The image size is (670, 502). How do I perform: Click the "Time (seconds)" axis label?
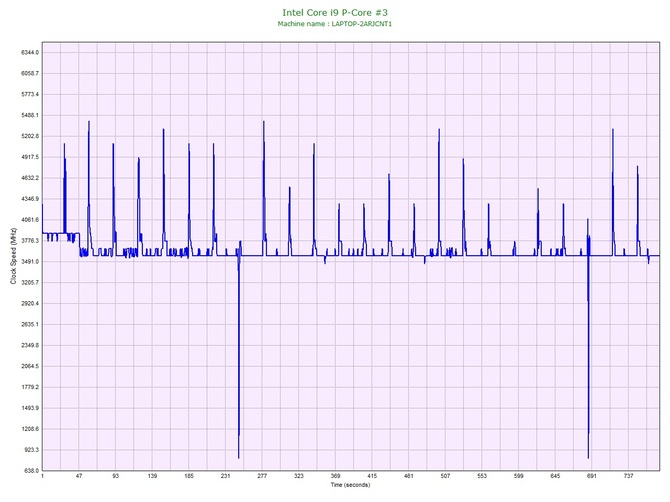(350, 485)
